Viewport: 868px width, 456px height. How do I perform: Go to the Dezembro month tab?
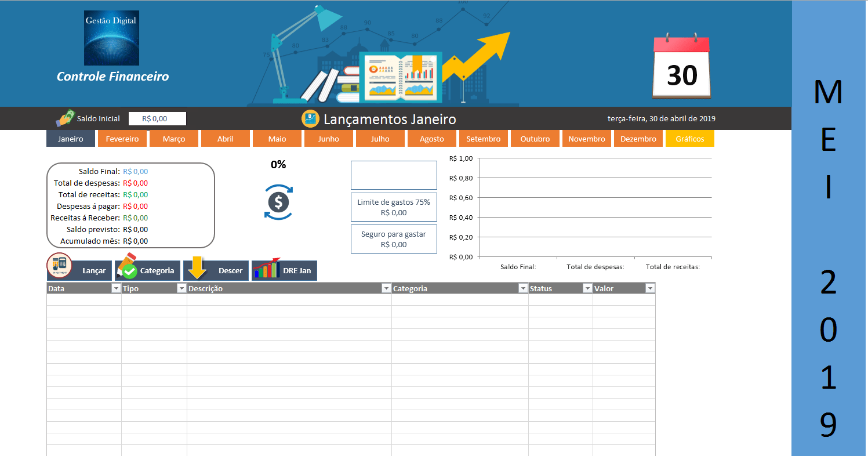point(638,139)
